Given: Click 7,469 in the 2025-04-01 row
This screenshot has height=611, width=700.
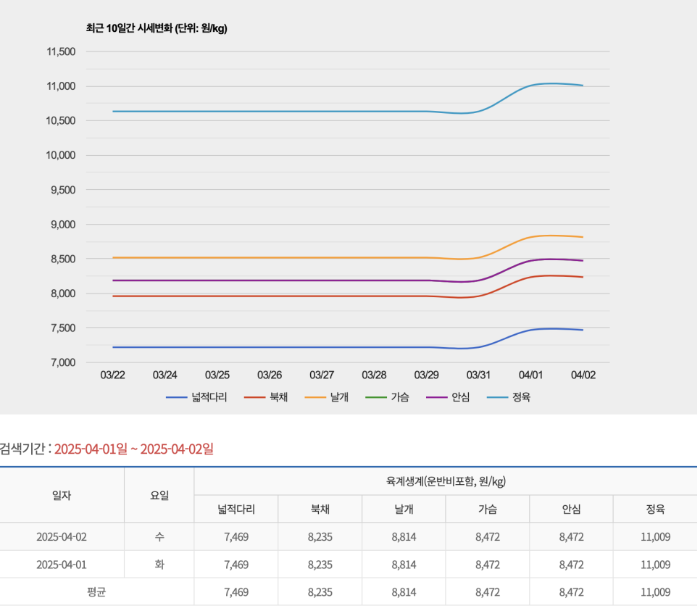Looking at the screenshot, I should [236, 565].
